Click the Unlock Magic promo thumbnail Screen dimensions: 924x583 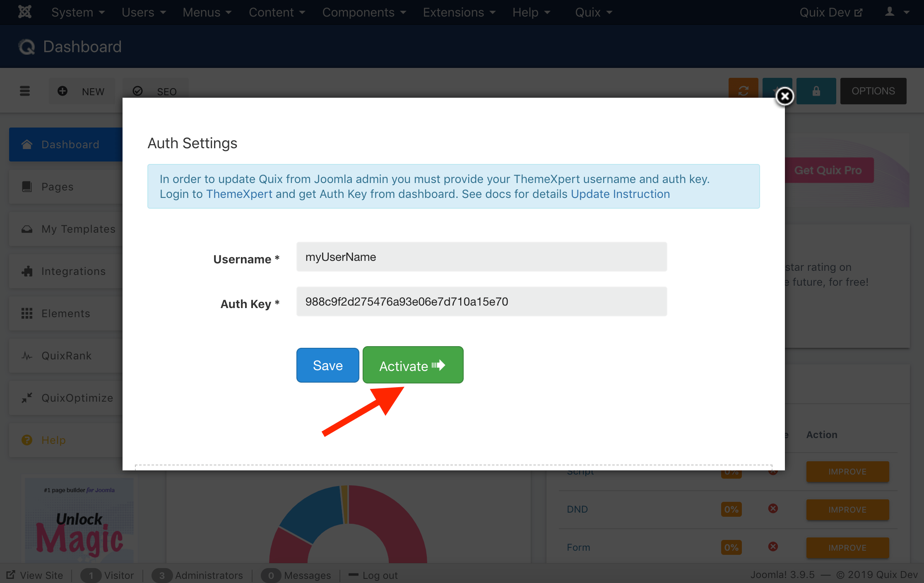click(79, 522)
